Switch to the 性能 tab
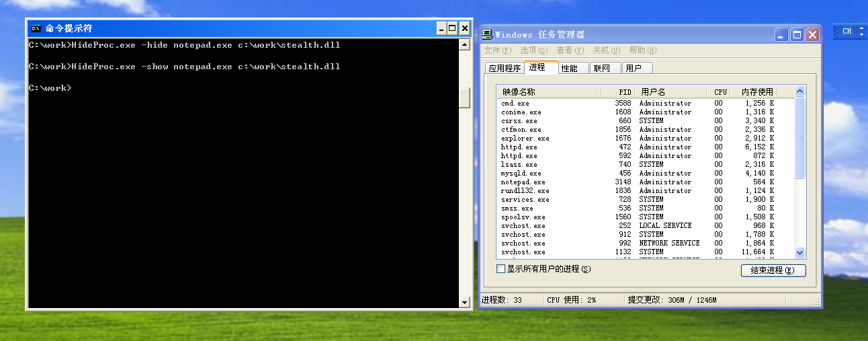 572,68
